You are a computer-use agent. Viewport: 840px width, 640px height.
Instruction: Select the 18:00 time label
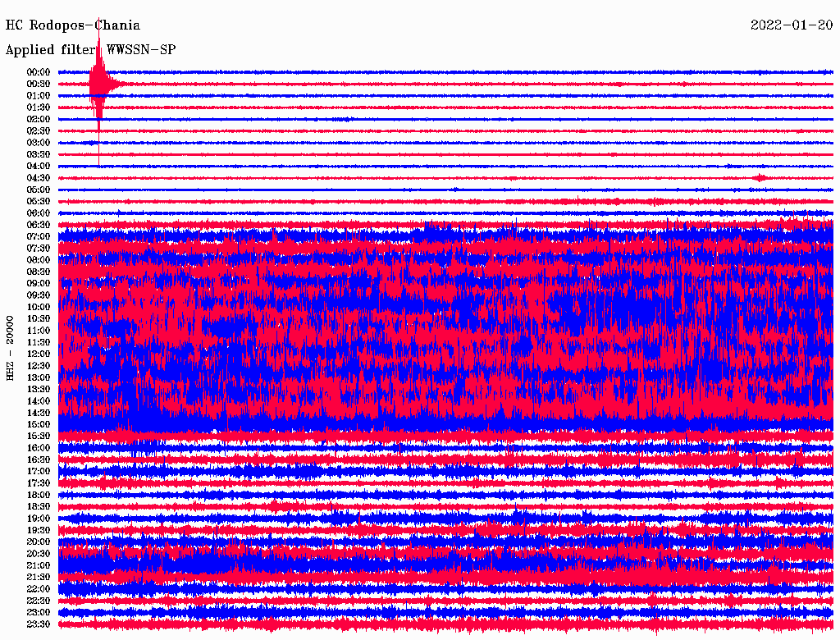[39, 495]
